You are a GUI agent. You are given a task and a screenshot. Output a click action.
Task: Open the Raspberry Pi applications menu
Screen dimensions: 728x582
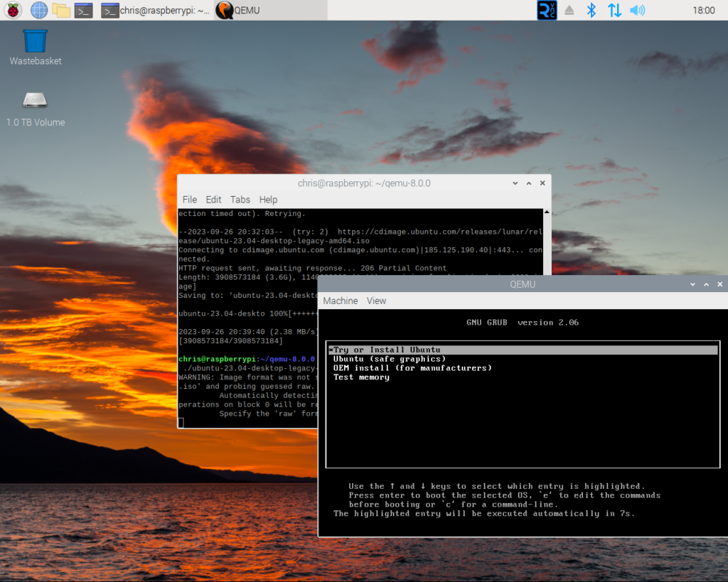(x=14, y=10)
